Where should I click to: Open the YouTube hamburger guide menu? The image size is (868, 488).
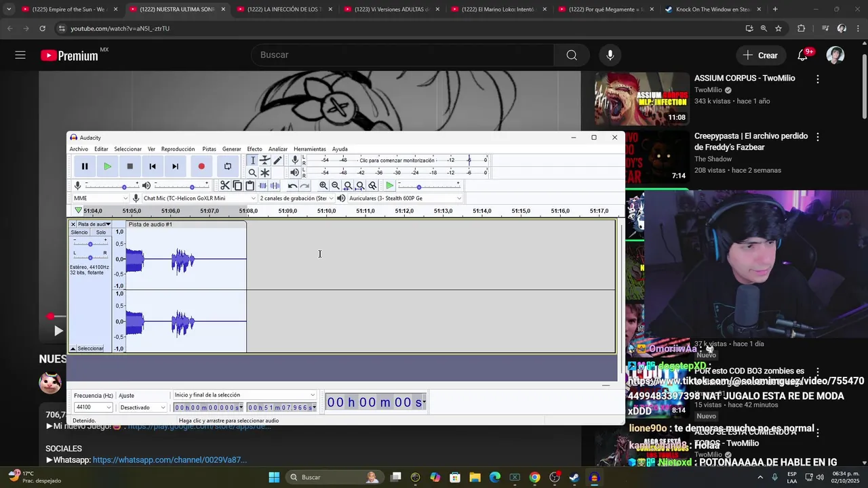coord(20,56)
